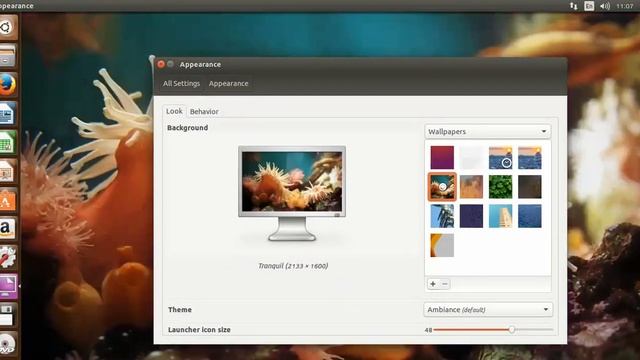Select the white blank wallpaper thumbnail

(471, 158)
